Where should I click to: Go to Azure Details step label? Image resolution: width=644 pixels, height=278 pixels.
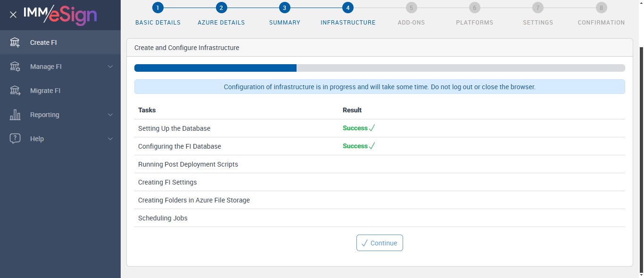pos(221,23)
